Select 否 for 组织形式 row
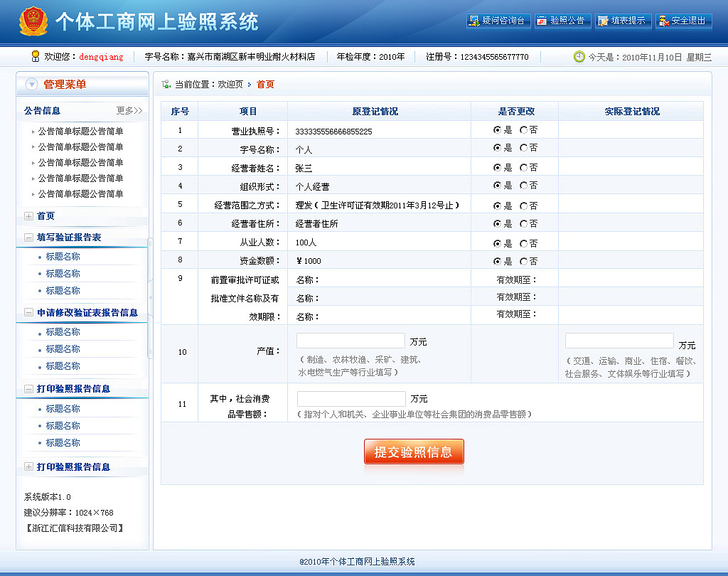Screen dimensions: 728x576 click(x=524, y=186)
